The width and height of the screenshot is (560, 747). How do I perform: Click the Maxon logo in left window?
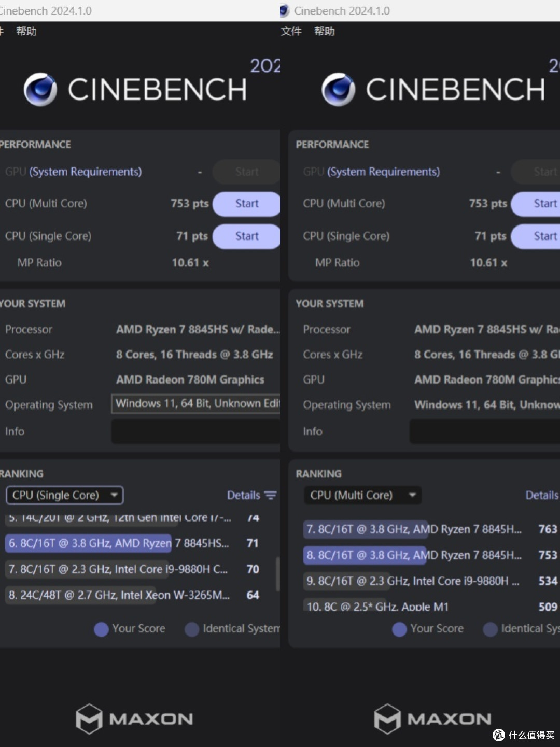[x=134, y=718]
